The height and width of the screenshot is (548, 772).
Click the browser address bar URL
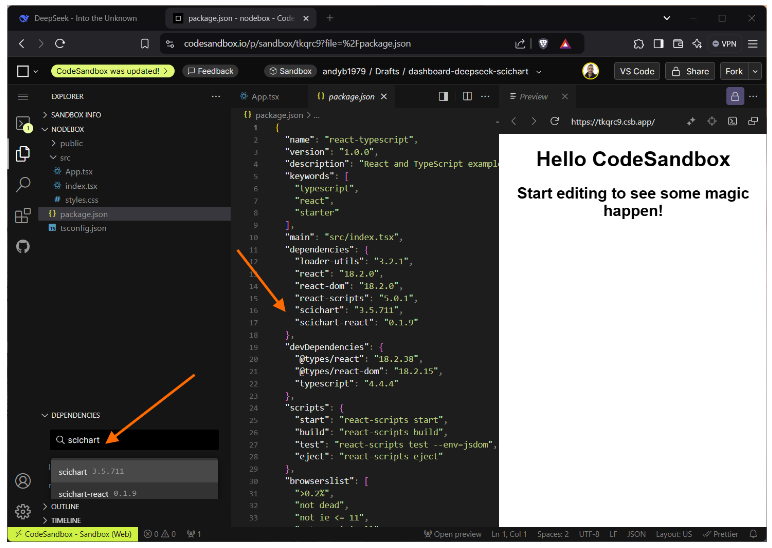coord(297,44)
